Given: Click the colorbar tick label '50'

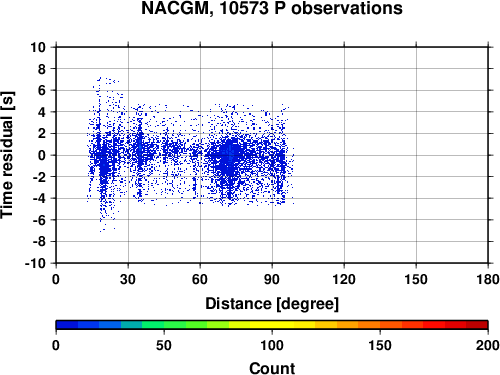Looking at the screenshot, I should coord(164,345).
